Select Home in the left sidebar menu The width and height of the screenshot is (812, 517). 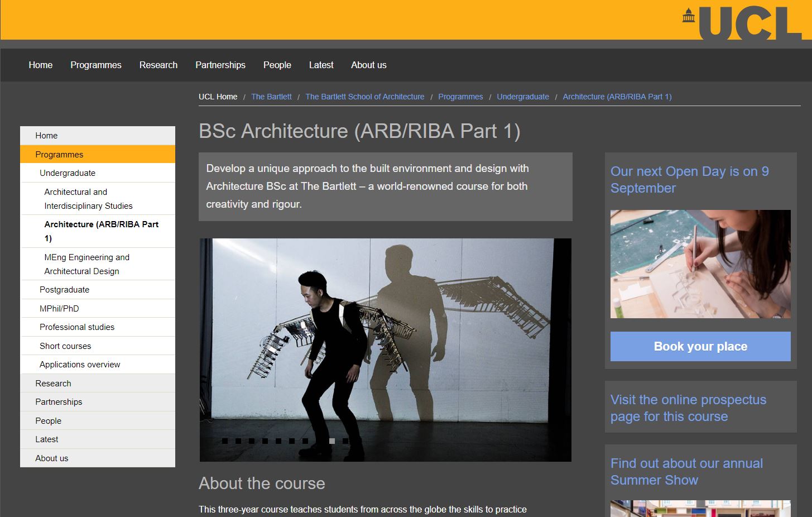click(x=98, y=136)
